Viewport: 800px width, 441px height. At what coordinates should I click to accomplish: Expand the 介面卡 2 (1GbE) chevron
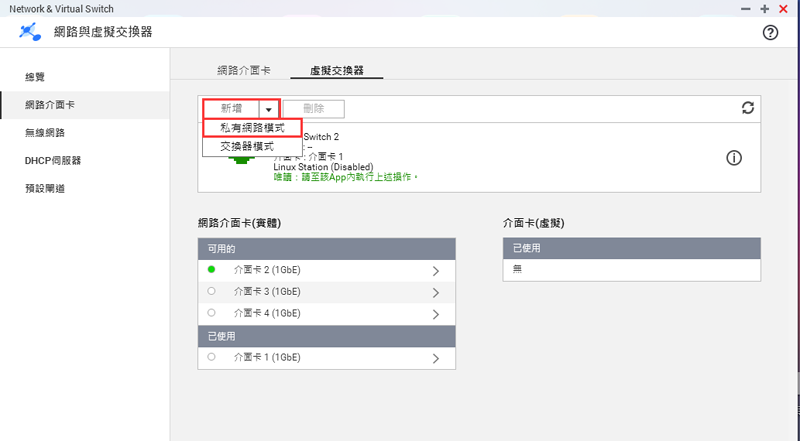436,271
